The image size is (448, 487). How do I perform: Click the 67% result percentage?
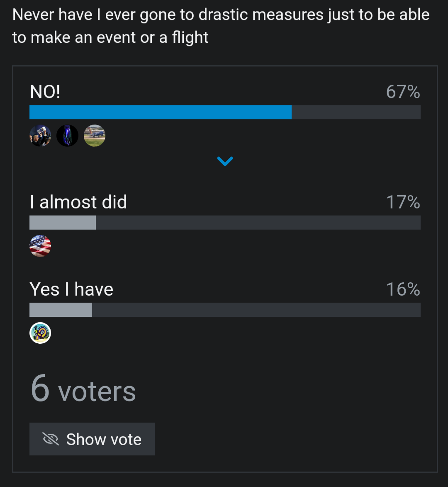(x=403, y=92)
